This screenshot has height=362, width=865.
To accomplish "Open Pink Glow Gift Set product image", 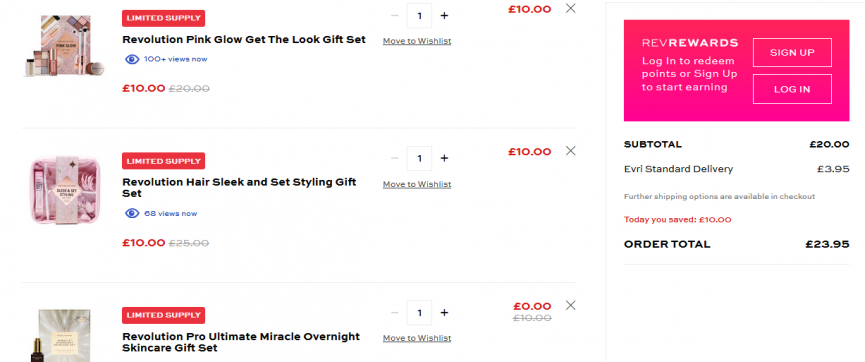I will point(65,46).
